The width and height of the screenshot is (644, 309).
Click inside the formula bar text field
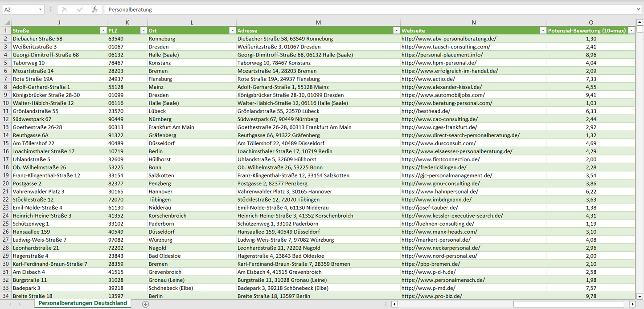357,9
